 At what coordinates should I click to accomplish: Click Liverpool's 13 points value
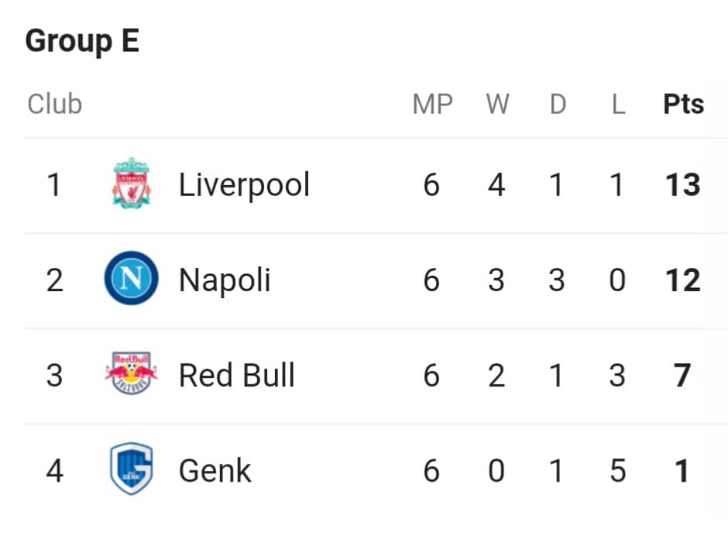(x=682, y=185)
